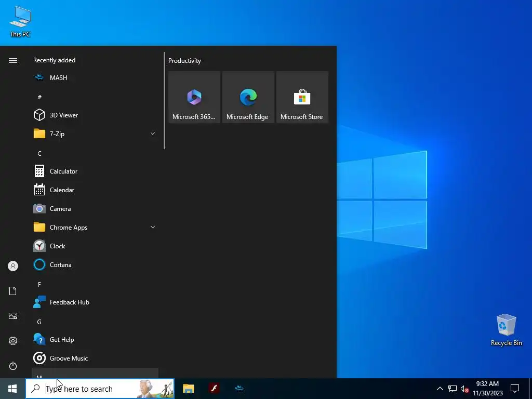Expand 7-Zip folder chevron
Screen dimensions: 532x399
tap(153, 134)
